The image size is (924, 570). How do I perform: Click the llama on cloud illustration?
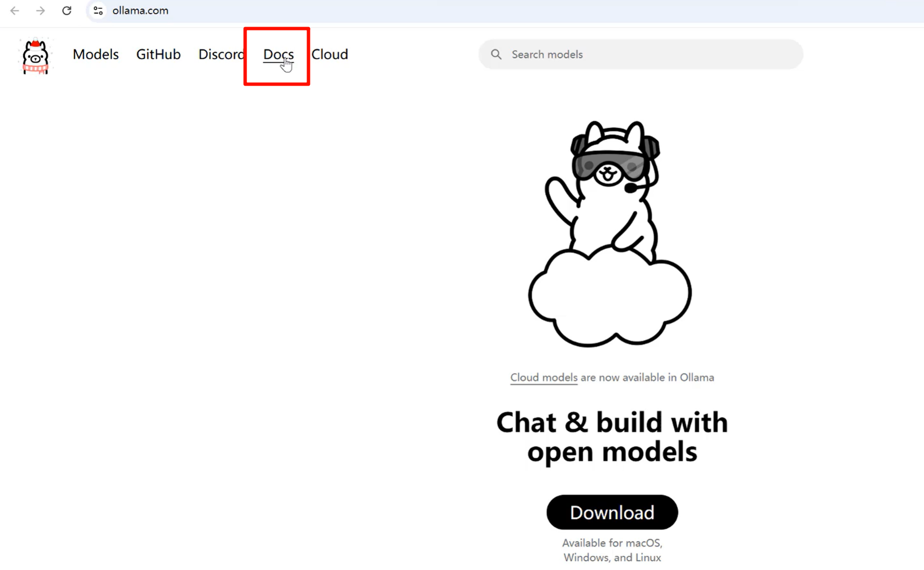pyautogui.click(x=610, y=234)
